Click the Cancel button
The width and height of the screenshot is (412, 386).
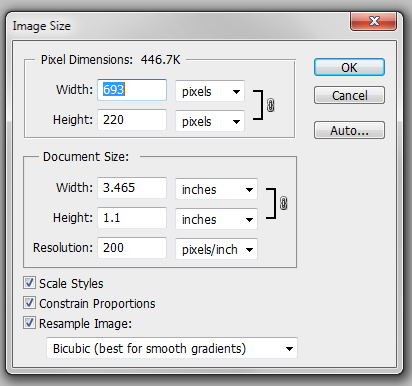(349, 95)
